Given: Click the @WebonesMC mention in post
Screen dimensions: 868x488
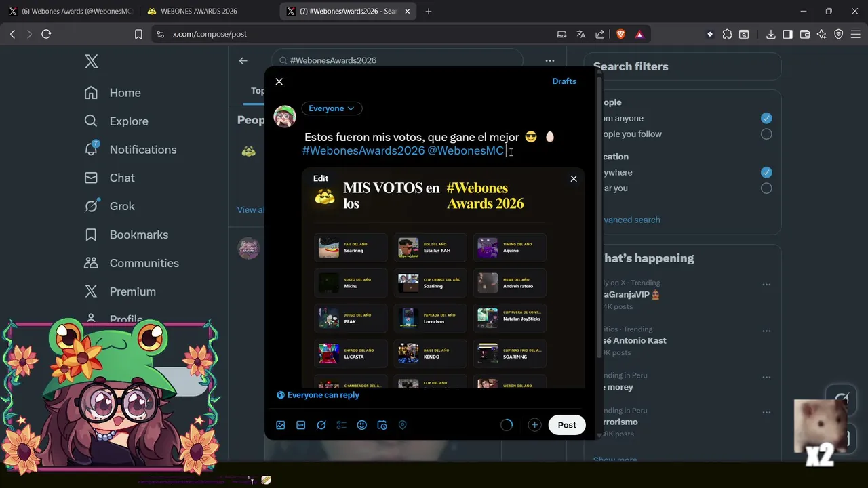Looking at the screenshot, I should coord(466,150).
